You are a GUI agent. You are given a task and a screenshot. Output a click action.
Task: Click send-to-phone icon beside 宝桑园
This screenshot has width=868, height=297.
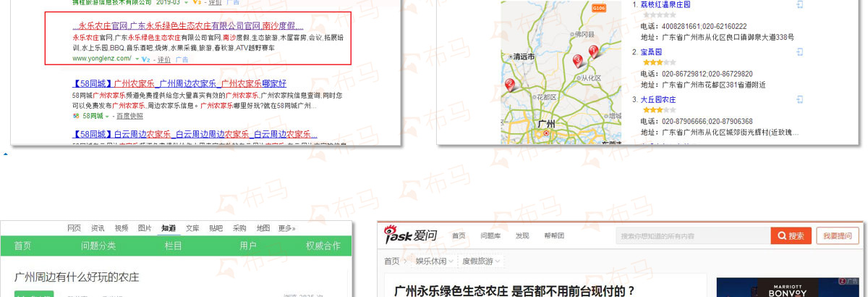click(800, 52)
